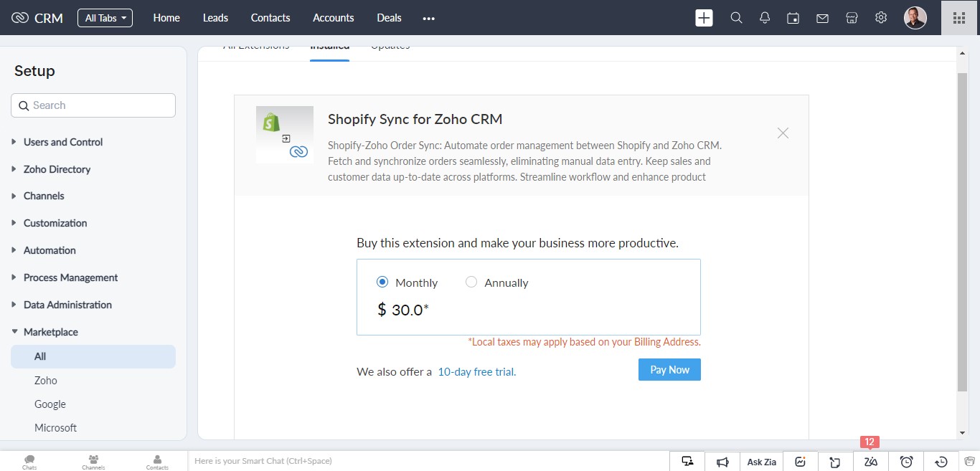The height and width of the screenshot is (471, 980).
Task: Click the Setup heading
Action: (x=34, y=71)
